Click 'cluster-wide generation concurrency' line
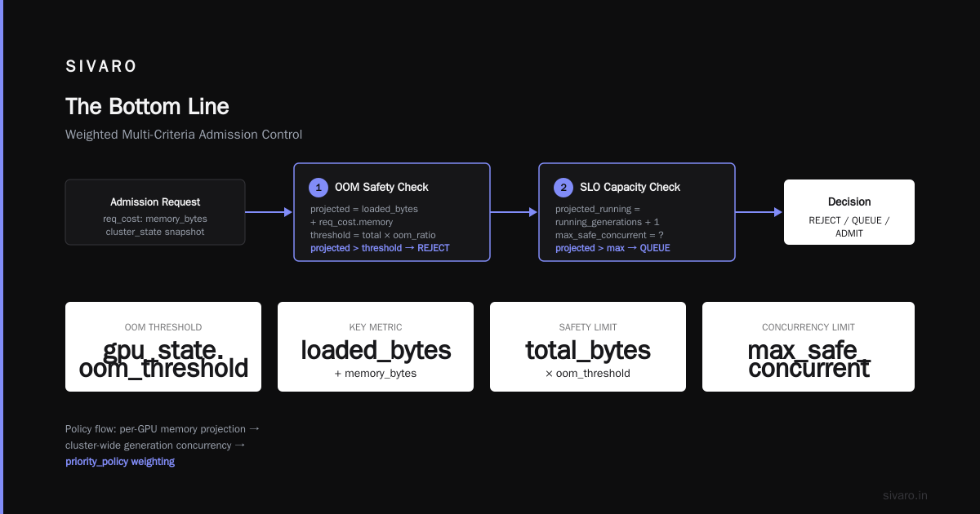980x514 pixels. pyautogui.click(x=155, y=445)
